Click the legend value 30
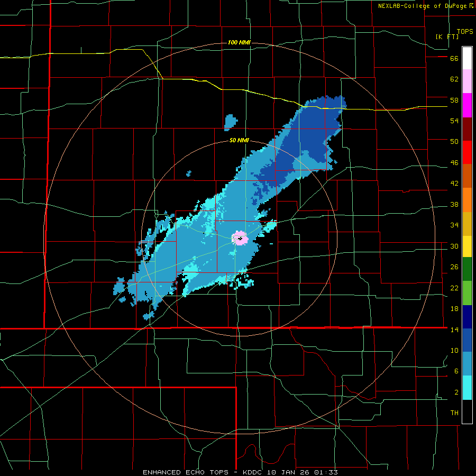The image size is (476, 476). pos(454,246)
